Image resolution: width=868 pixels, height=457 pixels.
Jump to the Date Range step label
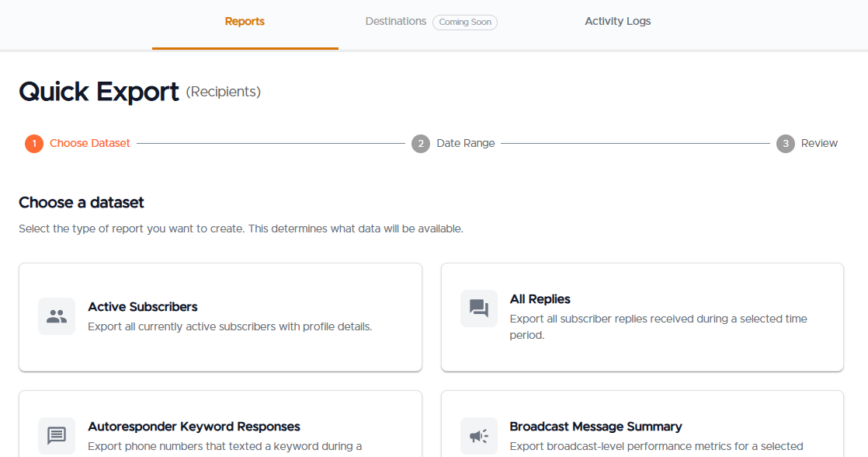(466, 144)
